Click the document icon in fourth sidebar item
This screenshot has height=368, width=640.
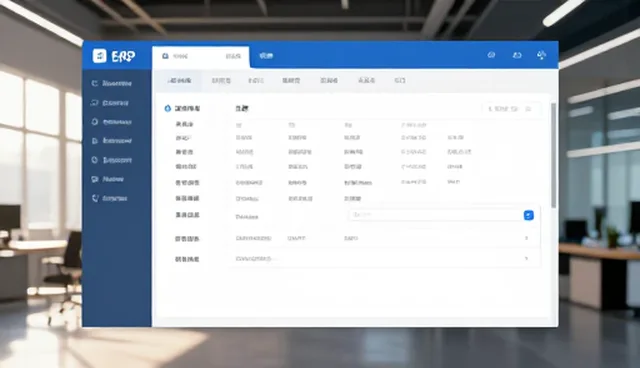[x=95, y=141]
